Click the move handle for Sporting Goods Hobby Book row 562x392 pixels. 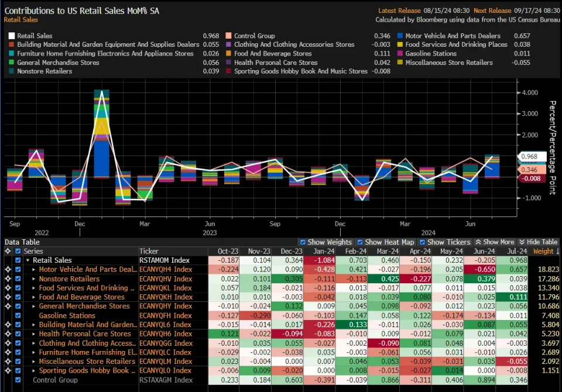coord(8,370)
